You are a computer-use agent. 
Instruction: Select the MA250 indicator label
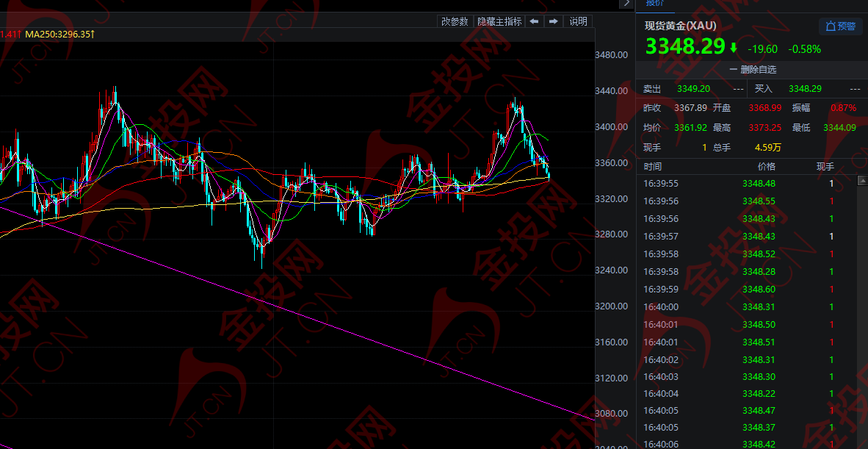tap(60, 35)
